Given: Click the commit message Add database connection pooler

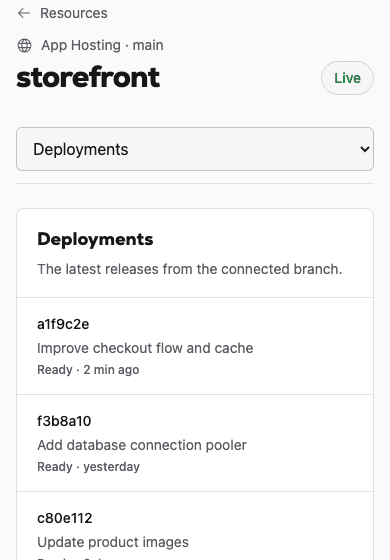Looking at the screenshot, I should point(142,445).
